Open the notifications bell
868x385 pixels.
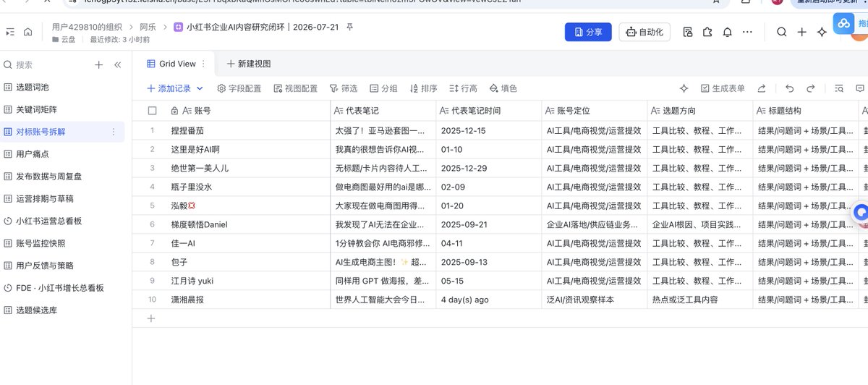[727, 32]
